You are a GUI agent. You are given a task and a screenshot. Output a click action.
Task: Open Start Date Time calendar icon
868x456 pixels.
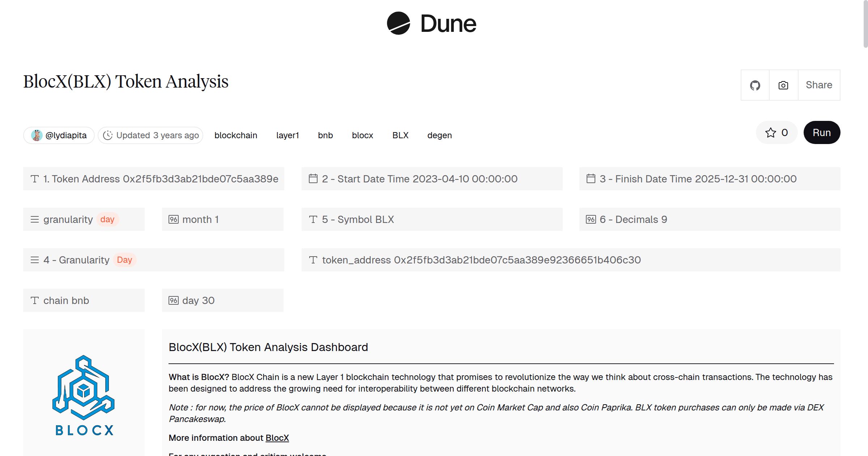(313, 179)
